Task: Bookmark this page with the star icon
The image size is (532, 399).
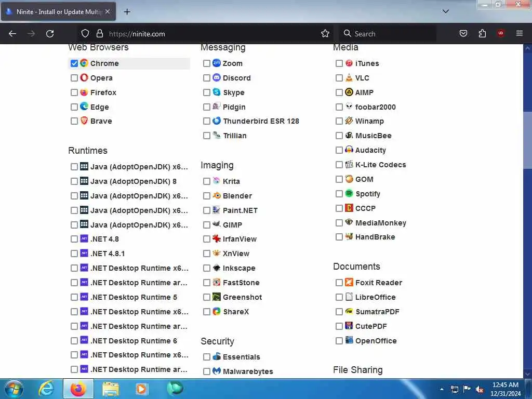Action: 325,34
